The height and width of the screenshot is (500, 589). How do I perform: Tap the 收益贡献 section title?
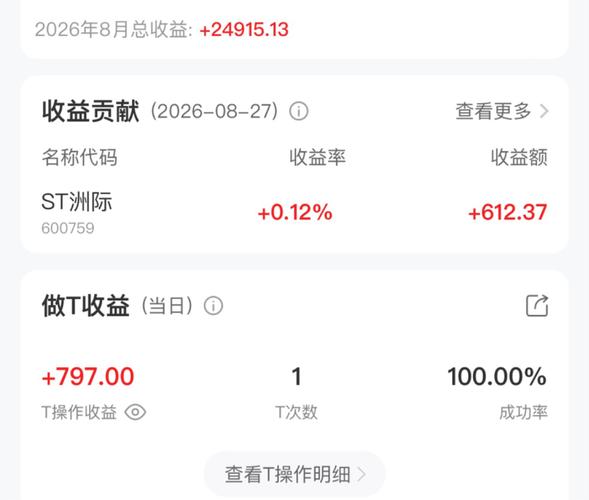tap(90, 111)
